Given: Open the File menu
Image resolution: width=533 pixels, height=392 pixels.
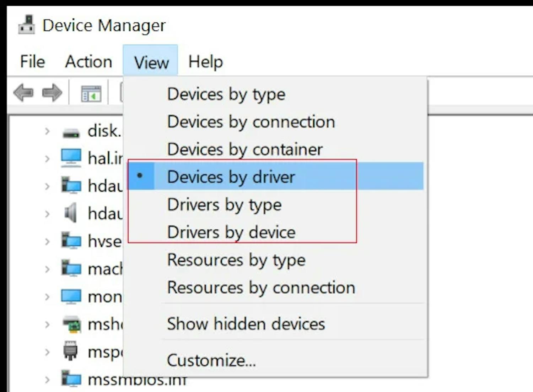Looking at the screenshot, I should [31, 61].
